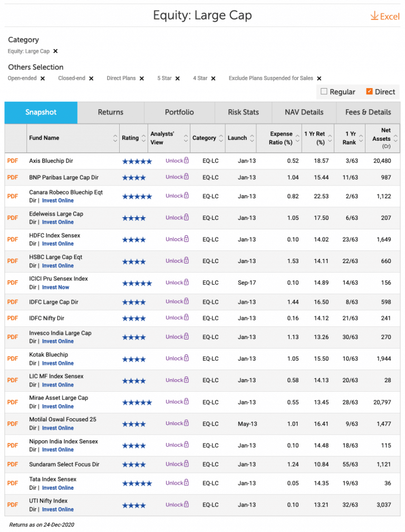Image resolution: width=405 pixels, height=532 pixels.
Task: Open PDF for HSBC Large Cap Eqt
Action: [x=13, y=261]
